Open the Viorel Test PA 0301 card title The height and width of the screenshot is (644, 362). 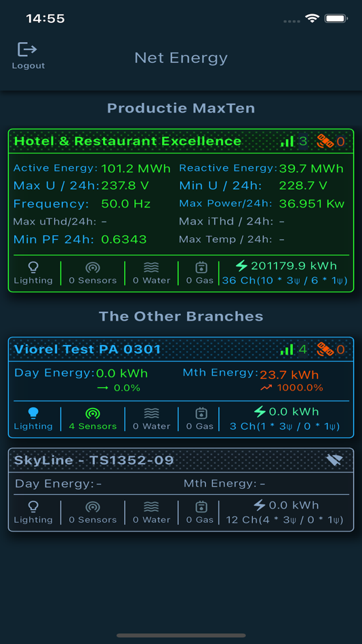point(87,350)
